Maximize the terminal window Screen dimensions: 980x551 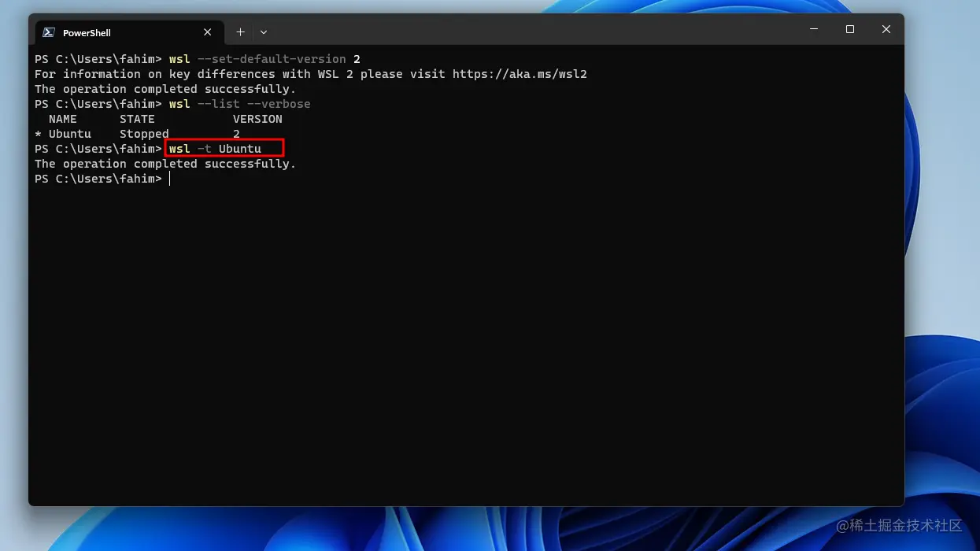[850, 29]
